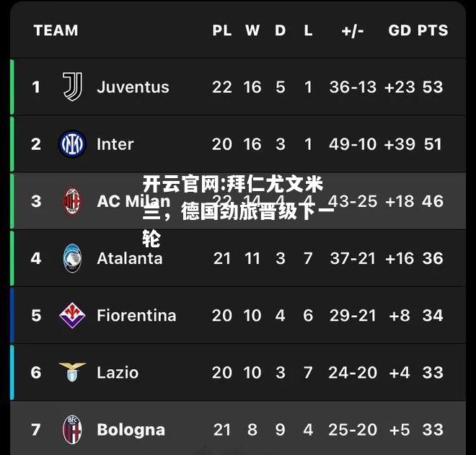Click the Inter club logo
This screenshot has height=455, width=476.
coord(72,144)
